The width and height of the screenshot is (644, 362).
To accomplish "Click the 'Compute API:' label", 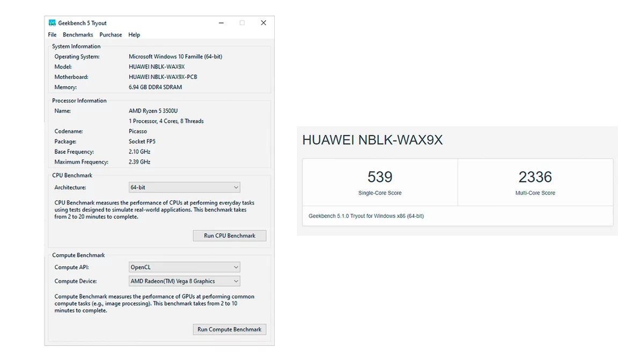I will click(x=71, y=267).
